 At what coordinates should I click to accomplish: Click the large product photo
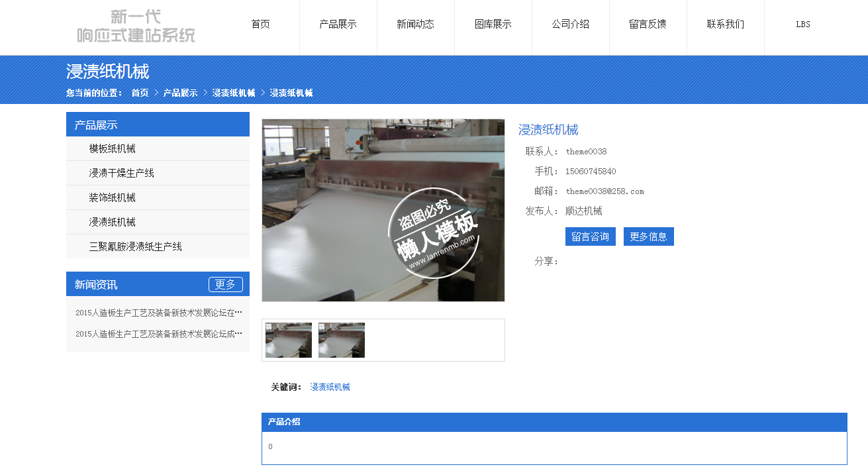coord(383,210)
